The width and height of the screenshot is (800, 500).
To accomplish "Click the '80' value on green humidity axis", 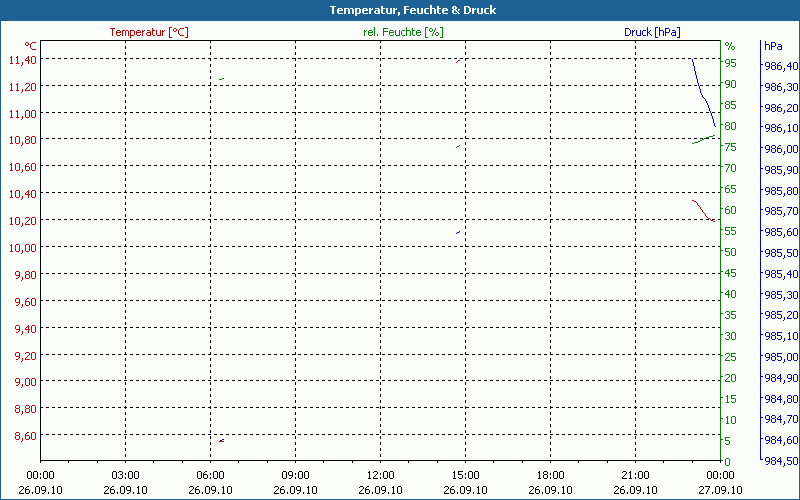I will point(731,126).
